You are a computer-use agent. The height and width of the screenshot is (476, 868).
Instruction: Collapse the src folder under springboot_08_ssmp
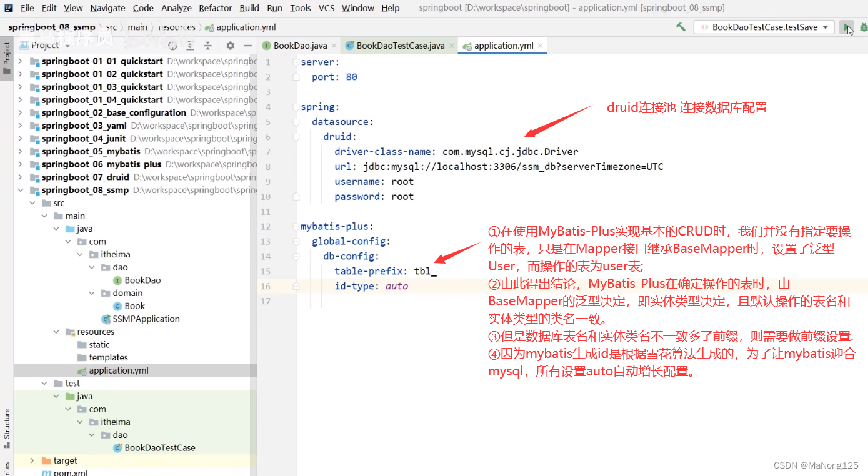[x=32, y=203]
